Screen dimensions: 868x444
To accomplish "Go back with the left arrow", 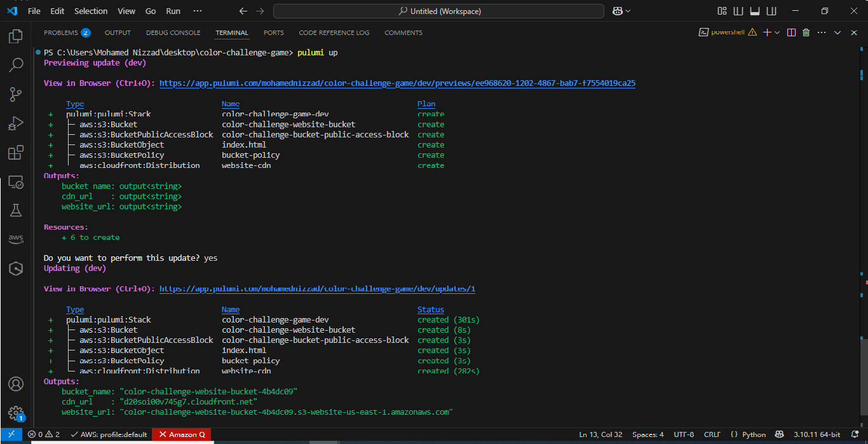I will [243, 11].
